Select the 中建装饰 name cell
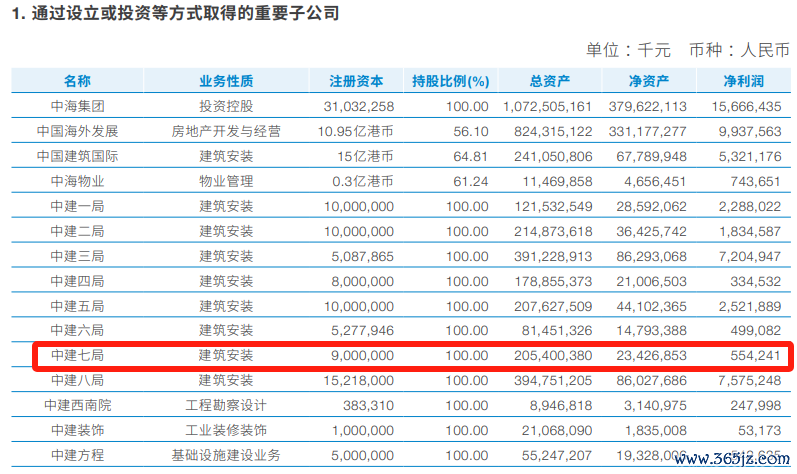Viewport: 797px width, 474px height. point(77,430)
